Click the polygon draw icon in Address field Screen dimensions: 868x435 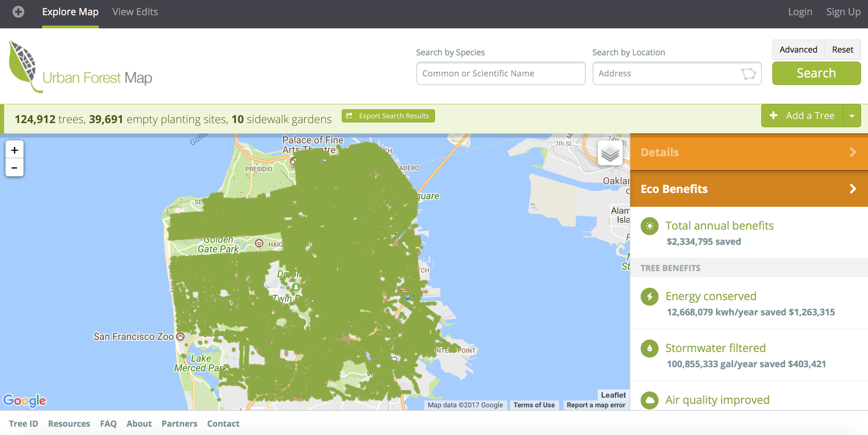pos(748,74)
